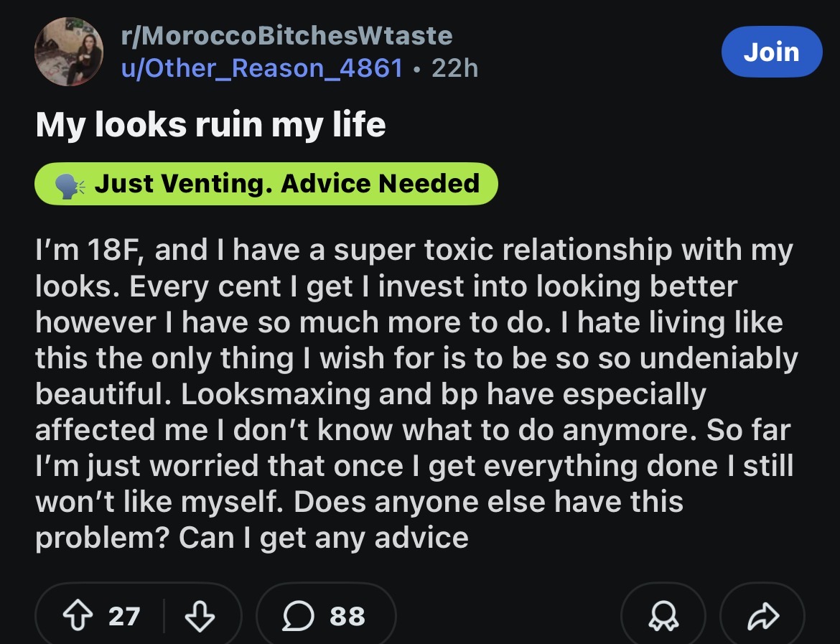
Task: Filter by the Just Venting. Advice Needed flair
Action: point(266,184)
